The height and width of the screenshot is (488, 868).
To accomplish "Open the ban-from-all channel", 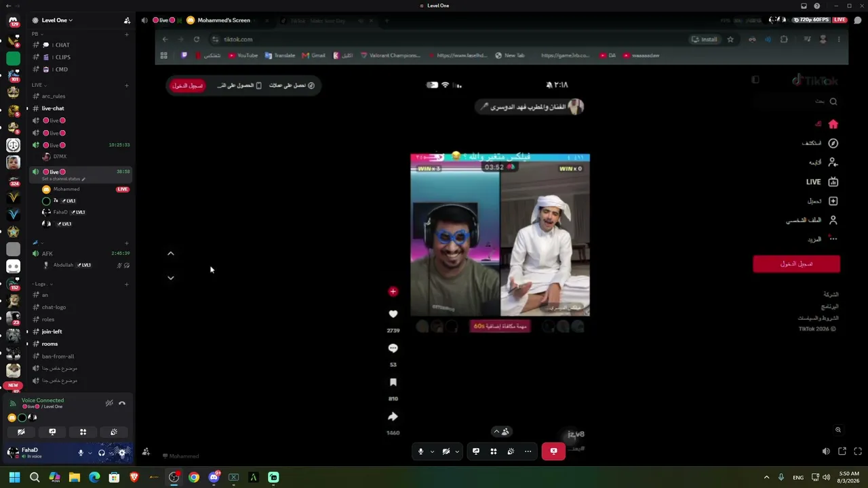I will 80,356.
